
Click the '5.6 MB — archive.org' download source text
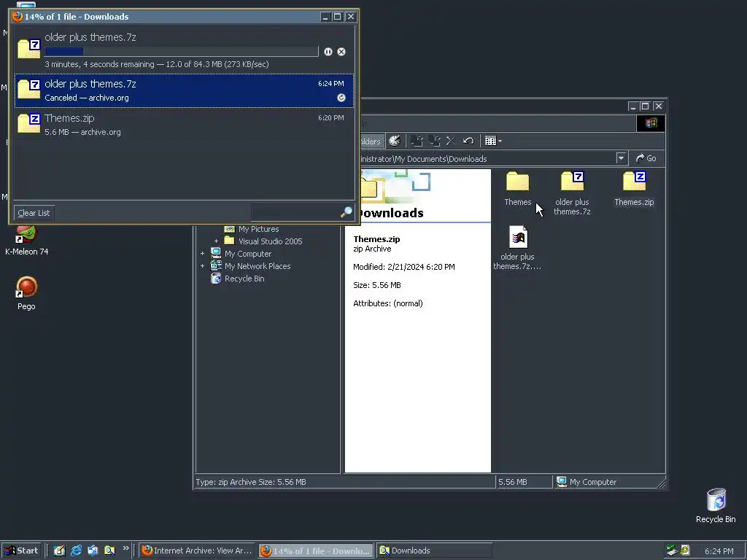tap(82, 132)
